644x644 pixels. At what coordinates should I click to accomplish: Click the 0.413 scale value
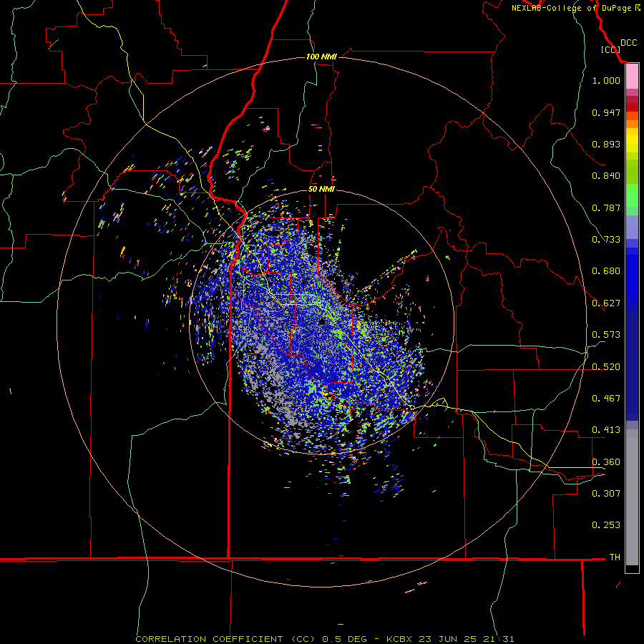(606, 430)
